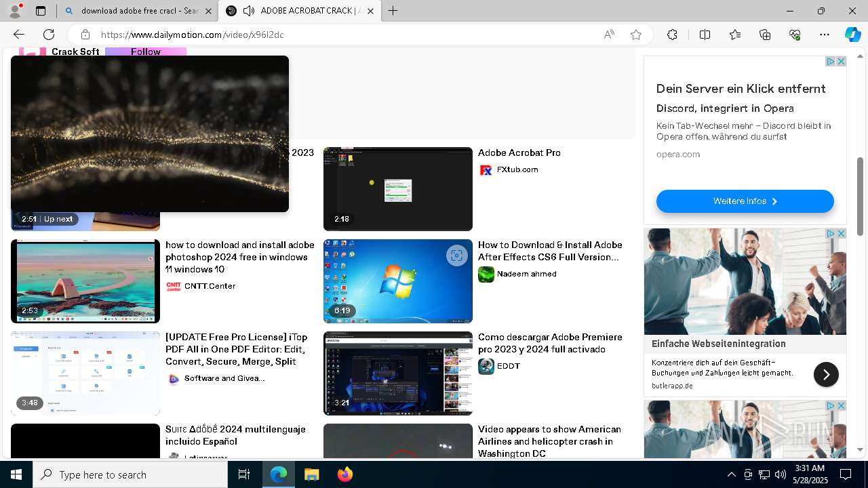
Task: Open Edge profile avatar
Action: point(15,11)
